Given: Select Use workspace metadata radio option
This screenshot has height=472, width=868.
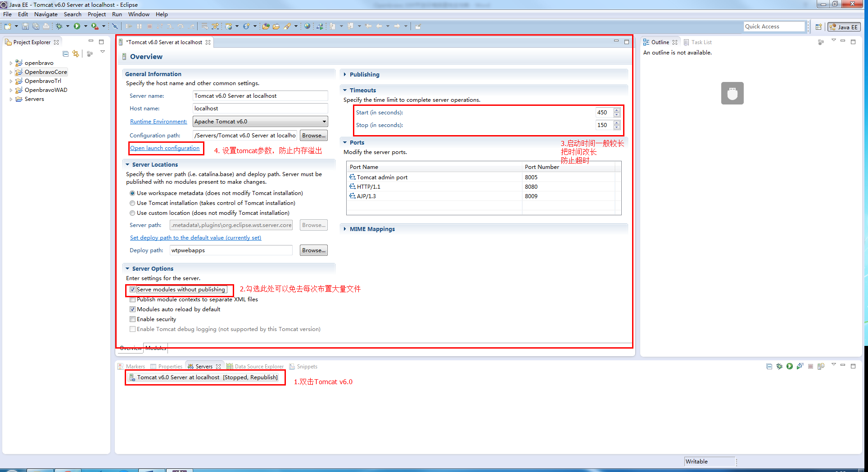Looking at the screenshot, I should (x=132, y=193).
